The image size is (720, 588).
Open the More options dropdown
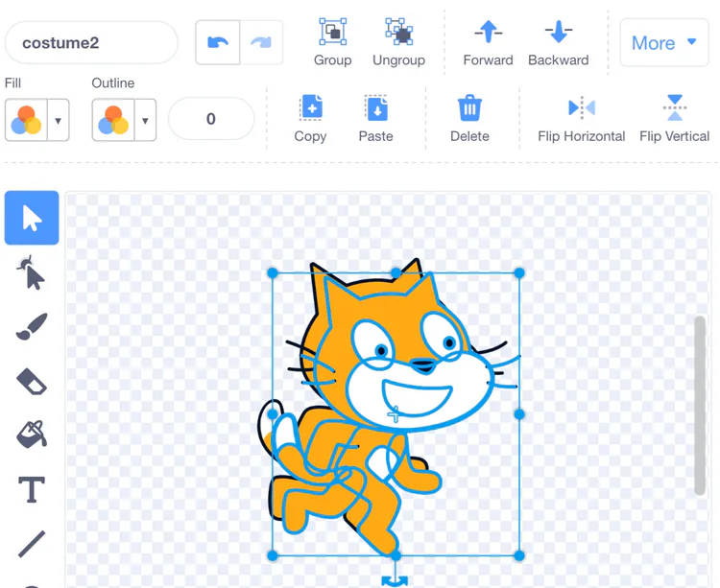tap(664, 43)
